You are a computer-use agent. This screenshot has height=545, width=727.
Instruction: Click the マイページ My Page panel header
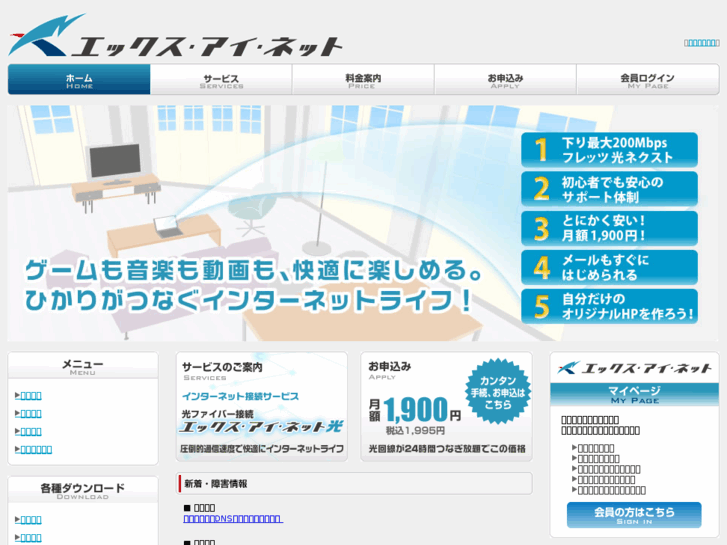coord(634,395)
